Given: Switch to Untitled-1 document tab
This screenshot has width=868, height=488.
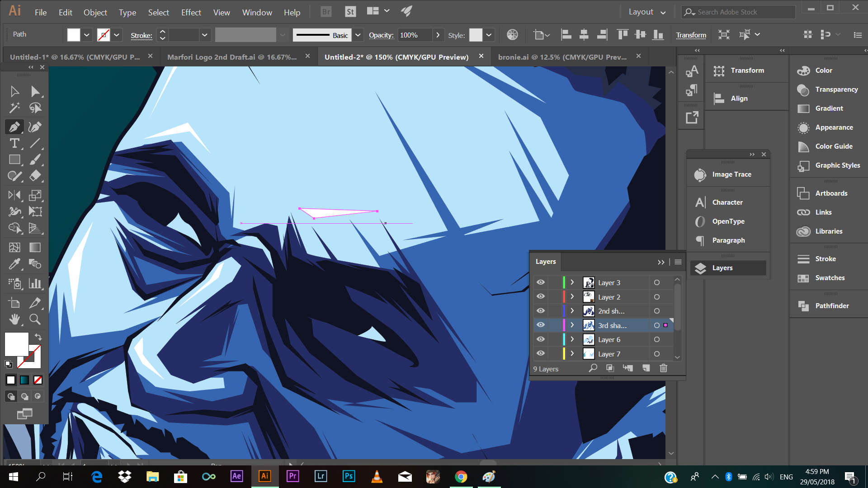Looking at the screenshot, I should pyautogui.click(x=75, y=57).
